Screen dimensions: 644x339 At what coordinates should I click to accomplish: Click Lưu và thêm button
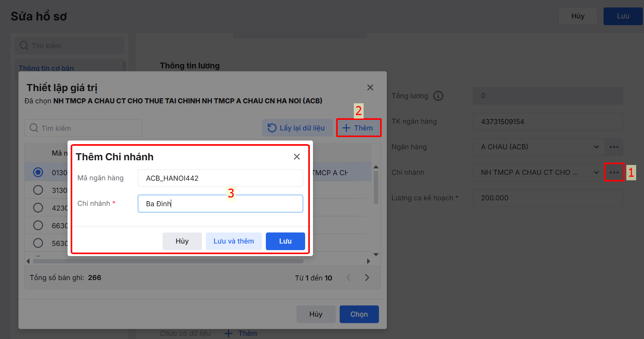click(x=234, y=241)
